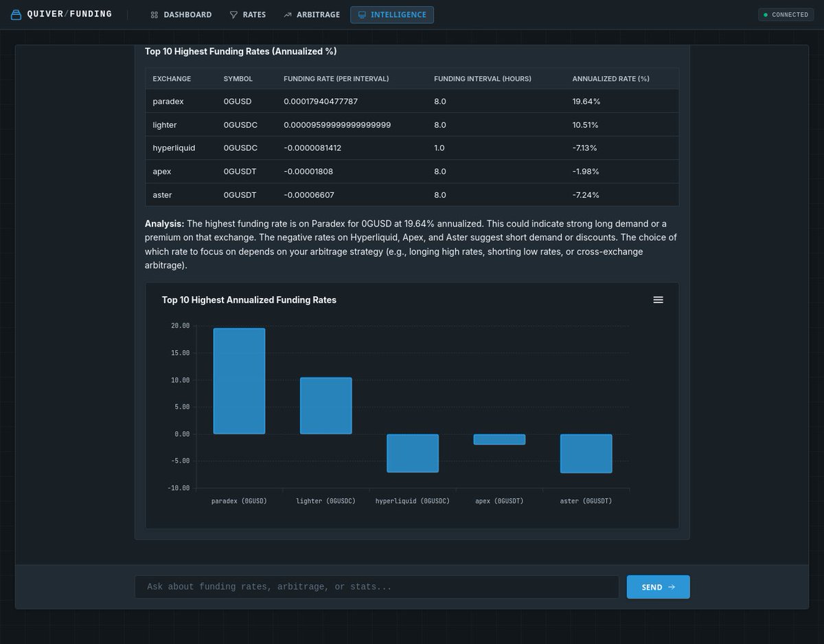Click the paradex bar in the chart
Viewport: 824px width, 644px height.
pyautogui.click(x=239, y=380)
